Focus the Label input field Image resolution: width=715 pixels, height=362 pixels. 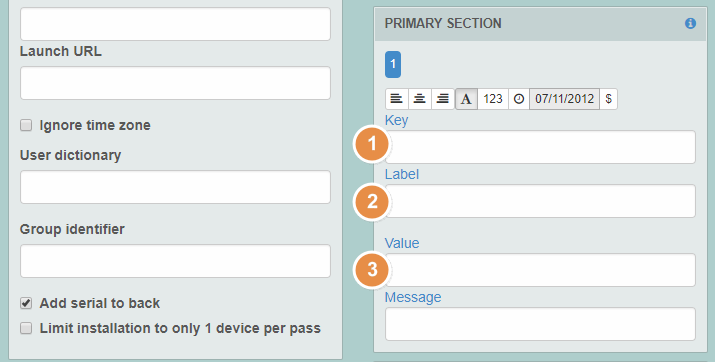coord(540,201)
